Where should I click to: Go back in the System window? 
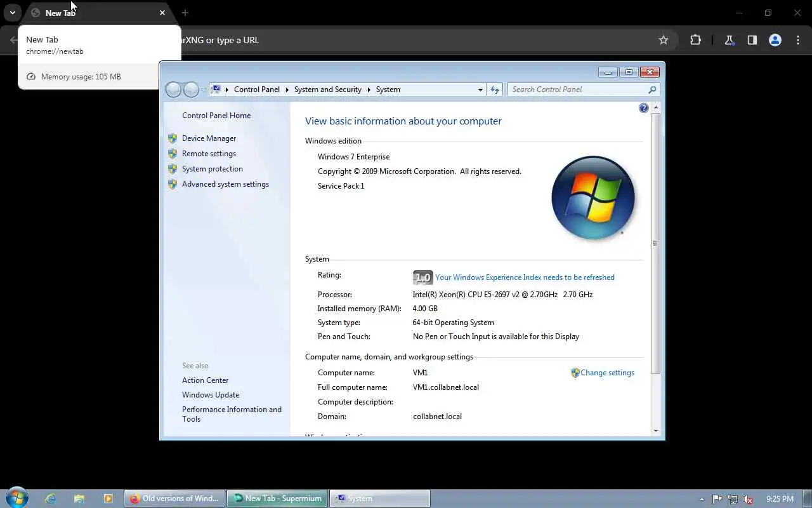173,90
